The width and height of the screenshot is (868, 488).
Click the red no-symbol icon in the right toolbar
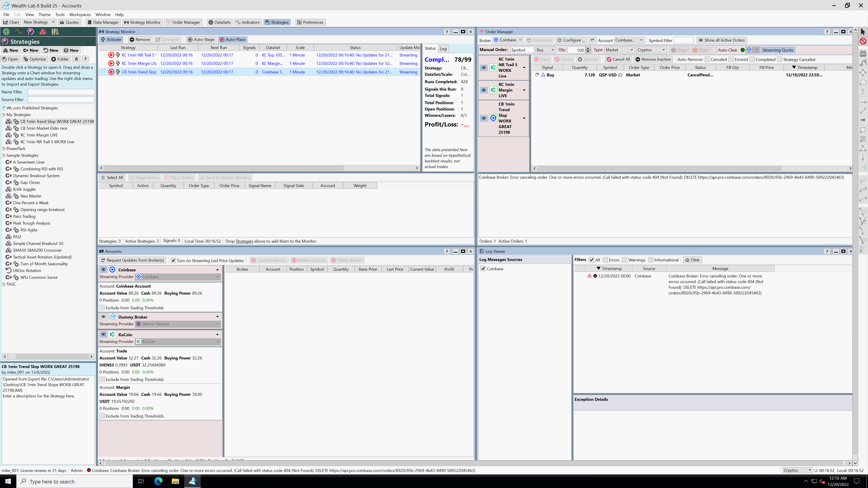pyautogui.click(x=863, y=41)
